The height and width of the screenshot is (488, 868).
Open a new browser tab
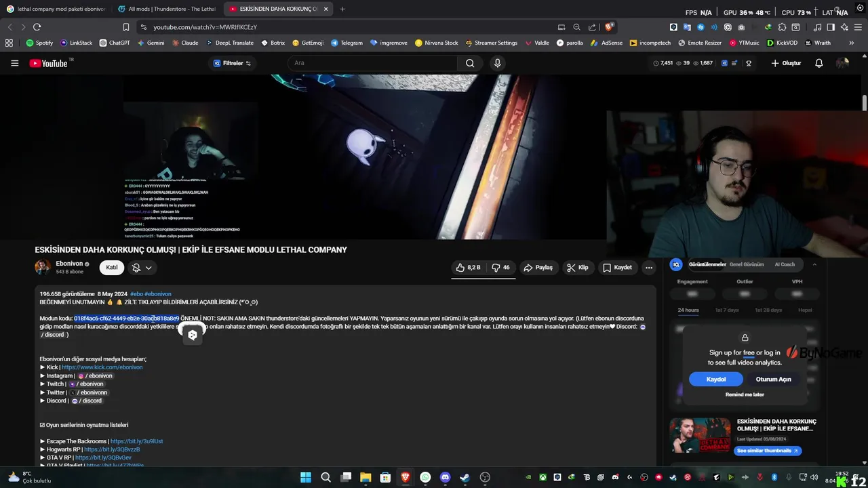pyautogui.click(x=342, y=9)
